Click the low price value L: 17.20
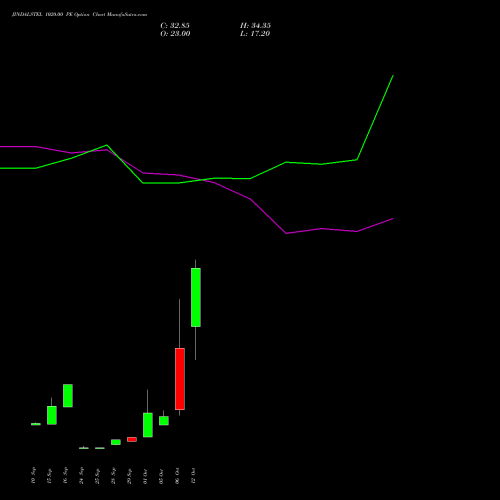The width and height of the screenshot is (500, 500). pyautogui.click(x=255, y=34)
